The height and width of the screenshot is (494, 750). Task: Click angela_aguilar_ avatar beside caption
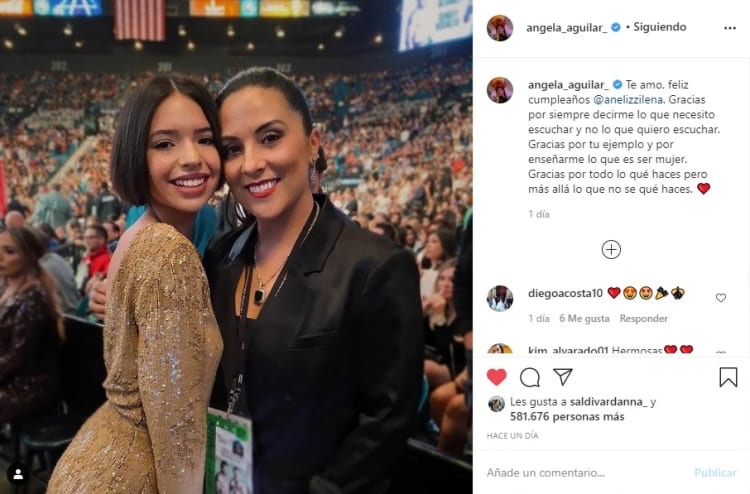(x=500, y=90)
